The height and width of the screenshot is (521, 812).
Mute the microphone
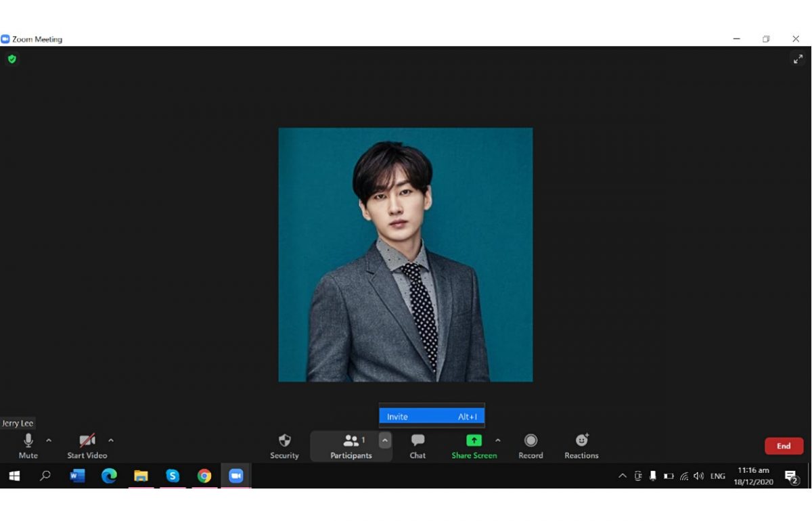(x=28, y=446)
